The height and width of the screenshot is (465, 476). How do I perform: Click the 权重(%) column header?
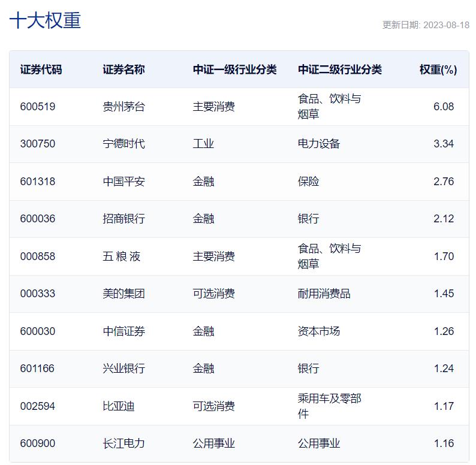click(x=438, y=70)
